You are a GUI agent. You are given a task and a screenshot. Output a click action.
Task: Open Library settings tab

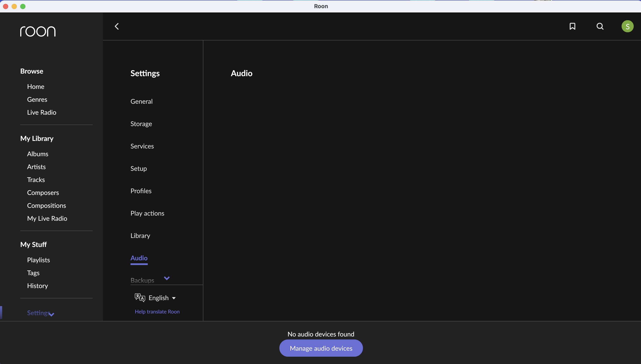coord(140,236)
